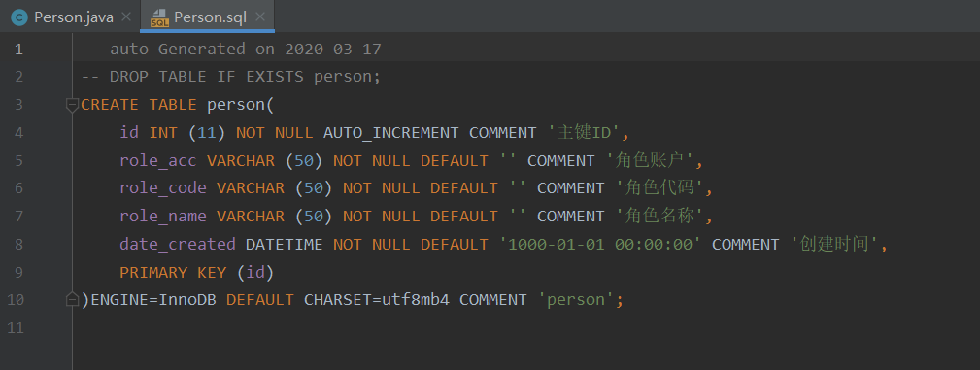Close the Person.java tab
The width and height of the screenshot is (980, 370).
point(125,17)
